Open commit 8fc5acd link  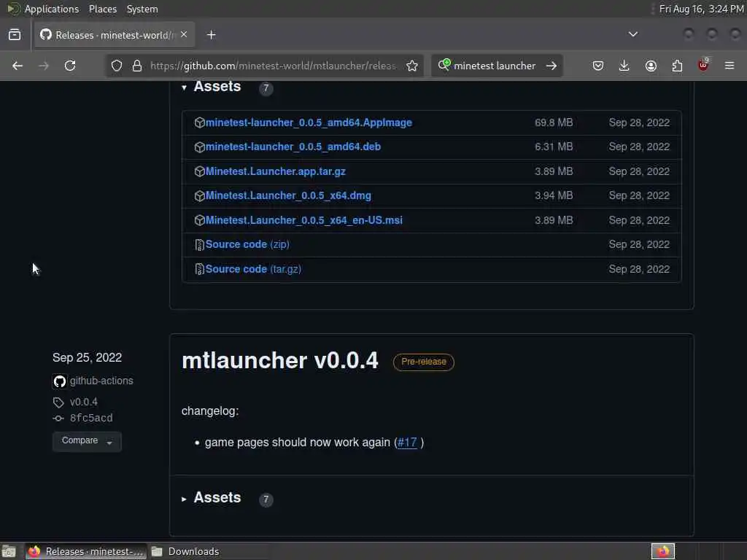click(x=91, y=418)
